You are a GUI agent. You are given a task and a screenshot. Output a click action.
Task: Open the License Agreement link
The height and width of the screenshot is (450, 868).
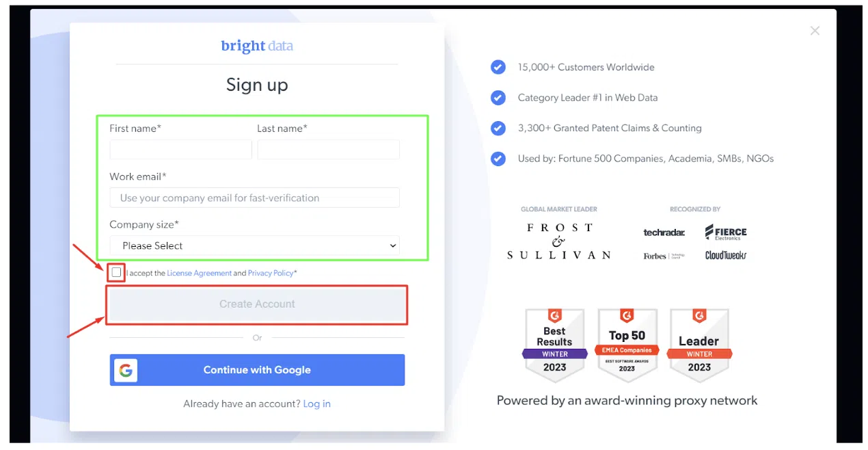pos(199,273)
